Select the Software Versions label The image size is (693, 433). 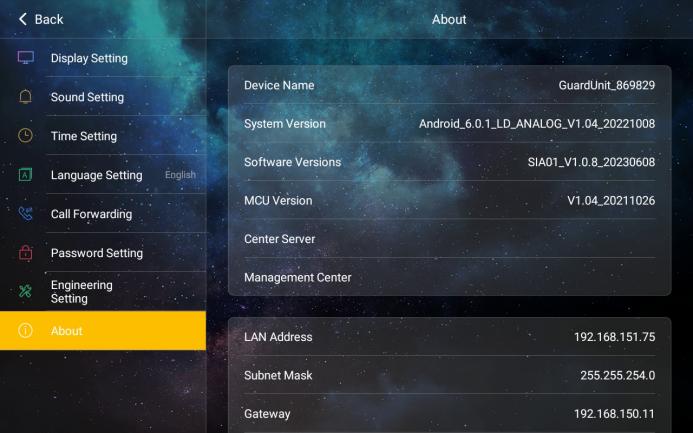[293, 162]
